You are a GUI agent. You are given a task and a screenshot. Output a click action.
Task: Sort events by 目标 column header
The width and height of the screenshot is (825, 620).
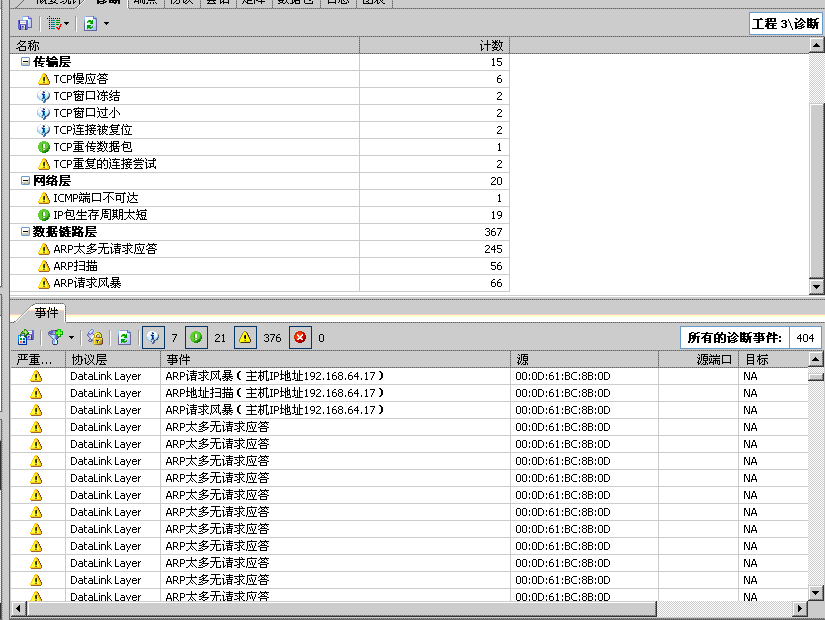[774, 359]
